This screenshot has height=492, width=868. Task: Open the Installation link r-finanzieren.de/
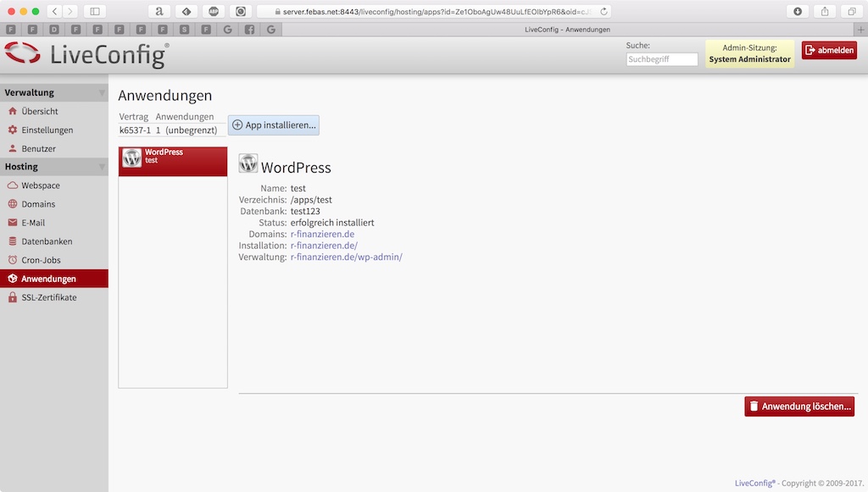tap(324, 246)
